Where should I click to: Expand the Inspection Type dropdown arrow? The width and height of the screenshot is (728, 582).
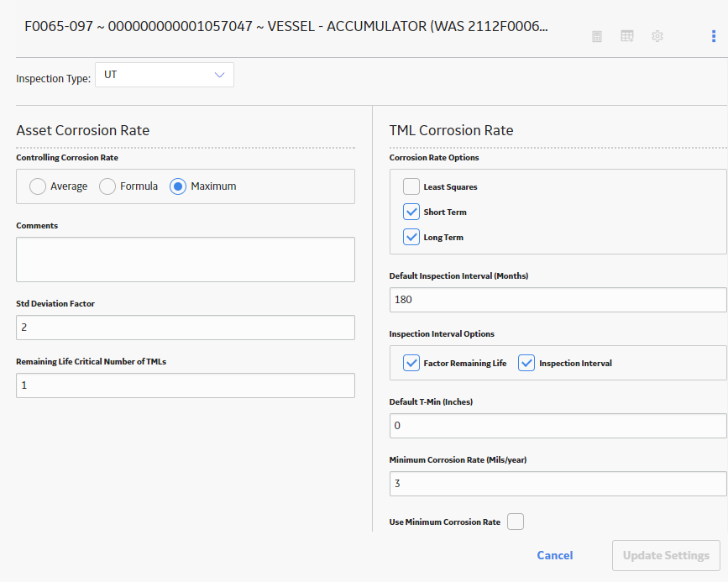coord(220,75)
